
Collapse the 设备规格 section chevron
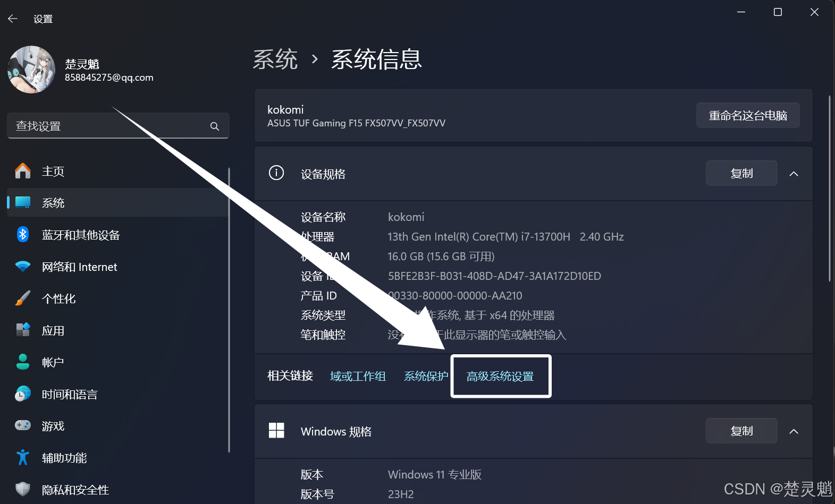click(x=794, y=174)
